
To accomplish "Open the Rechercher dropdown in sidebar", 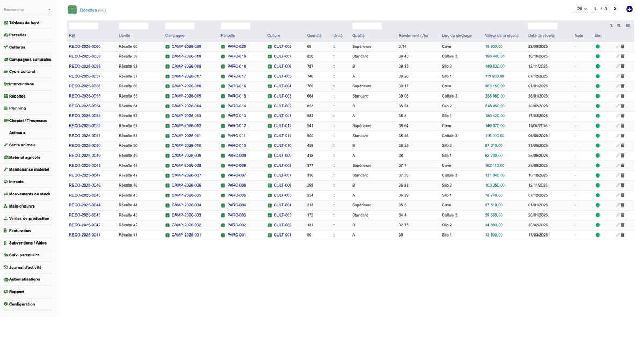I will click(x=27, y=10).
